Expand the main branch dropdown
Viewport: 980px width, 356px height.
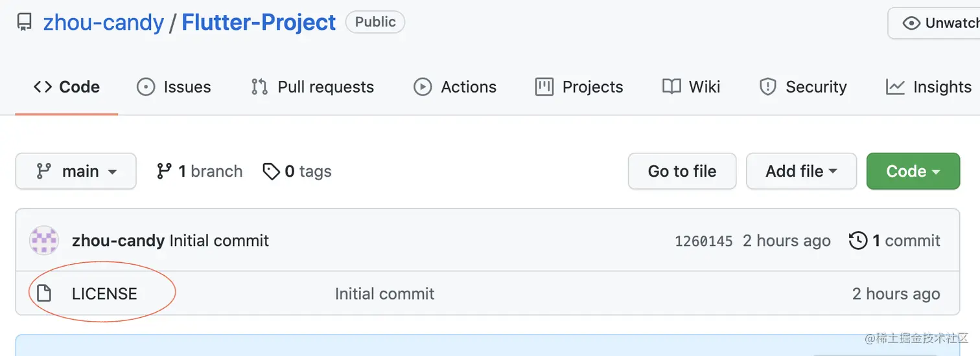tap(76, 172)
